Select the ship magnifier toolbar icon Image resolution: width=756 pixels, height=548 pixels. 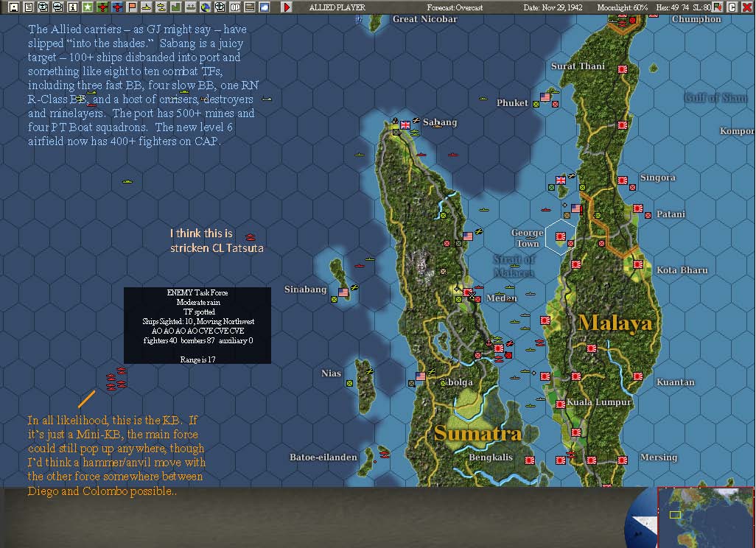click(x=57, y=7)
